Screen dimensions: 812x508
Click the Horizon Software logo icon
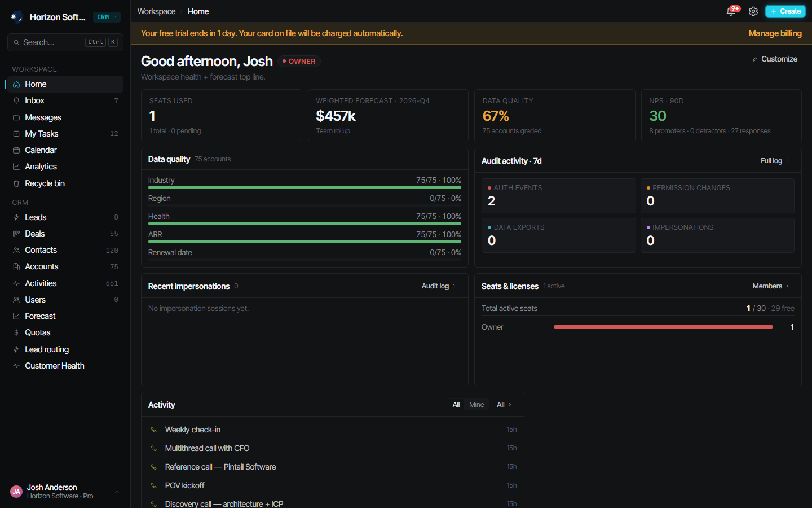click(x=17, y=17)
